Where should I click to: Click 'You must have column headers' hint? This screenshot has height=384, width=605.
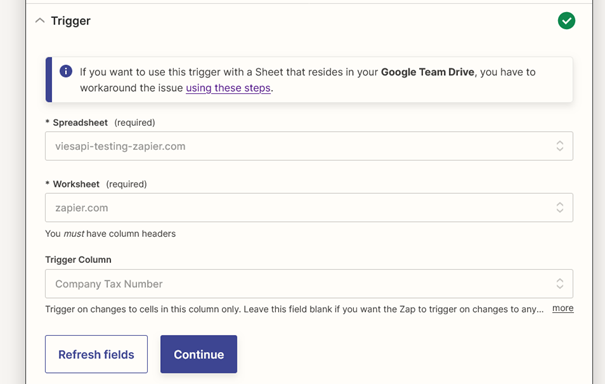[110, 234]
